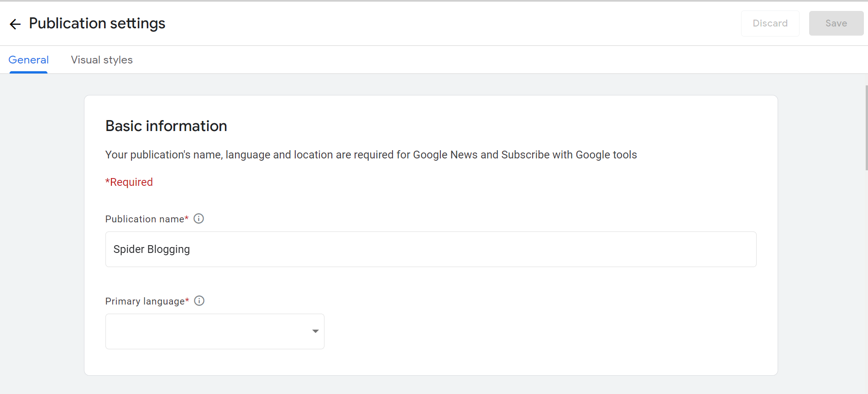Viewport: 868px width, 394px height.
Task: Click the red asterisk after Publication name
Action: tap(187, 219)
